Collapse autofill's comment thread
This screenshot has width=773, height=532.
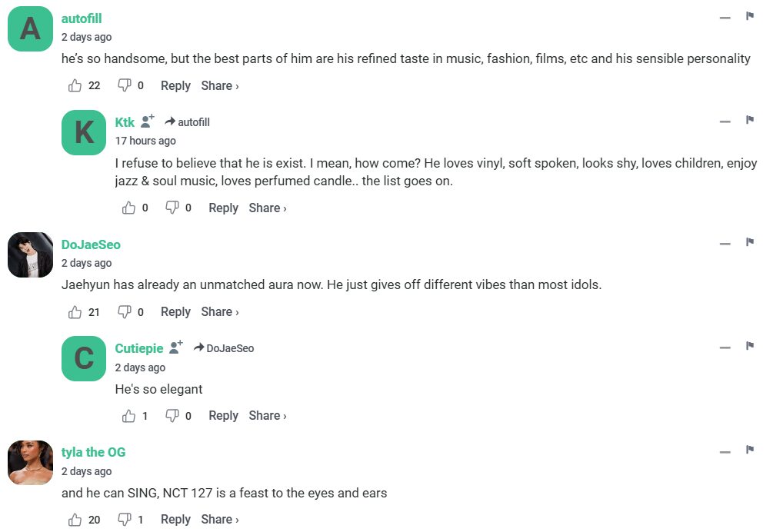(725, 18)
